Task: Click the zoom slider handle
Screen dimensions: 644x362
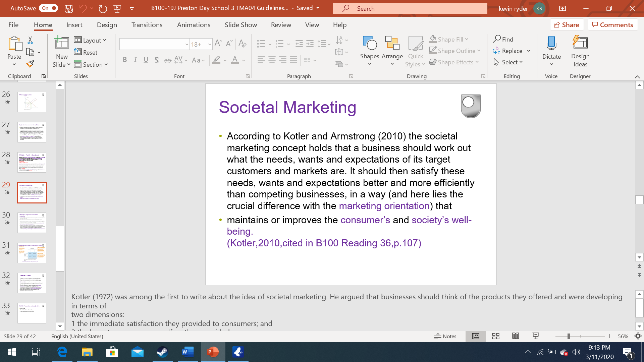Action: tap(569, 336)
